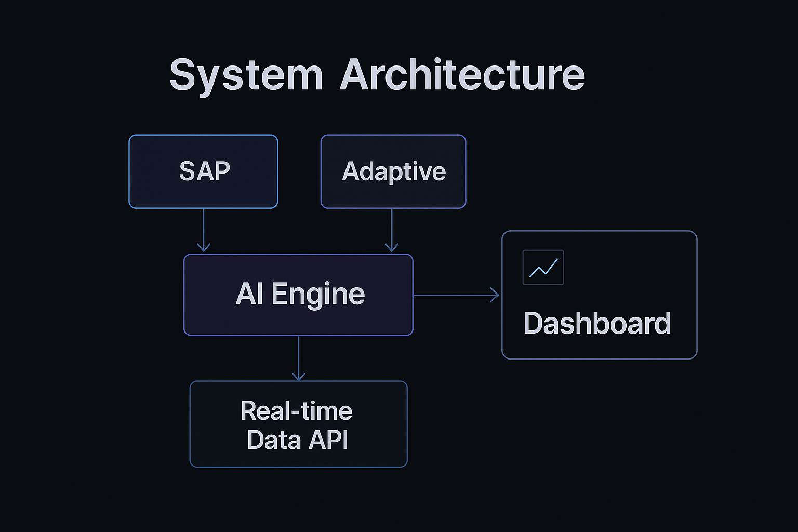Viewport: 798px width, 532px height.
Task: Click the Dashboard label text
Action: coord(597,323)
